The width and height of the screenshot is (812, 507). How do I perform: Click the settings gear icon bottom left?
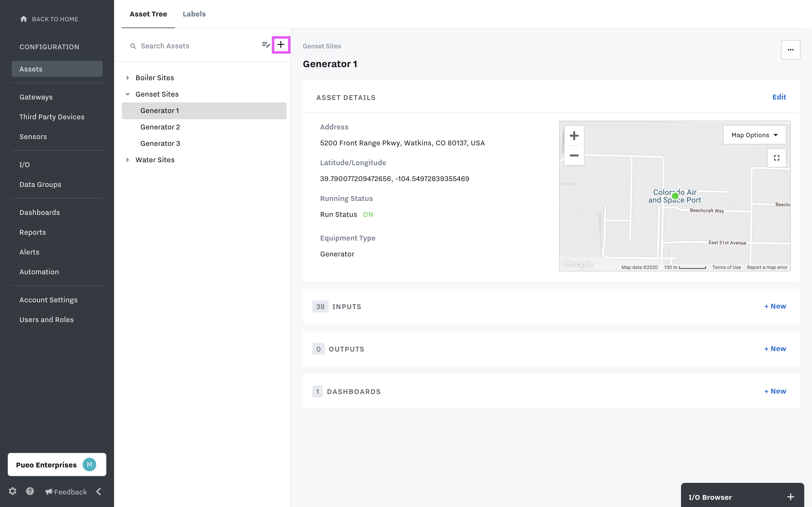pyautogui.click(x=12, y=491)
